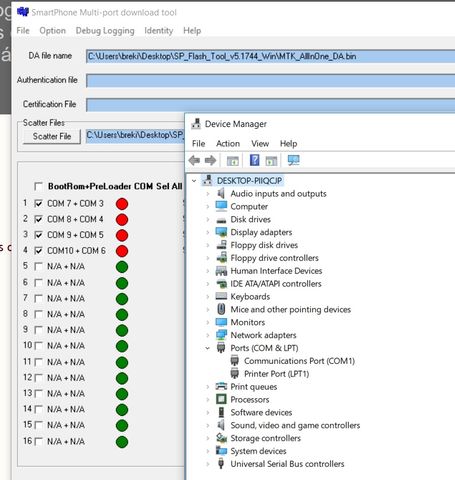Expand the Processors node arrow
This screenshot has width=455, height=480.
tap(207, 399)
